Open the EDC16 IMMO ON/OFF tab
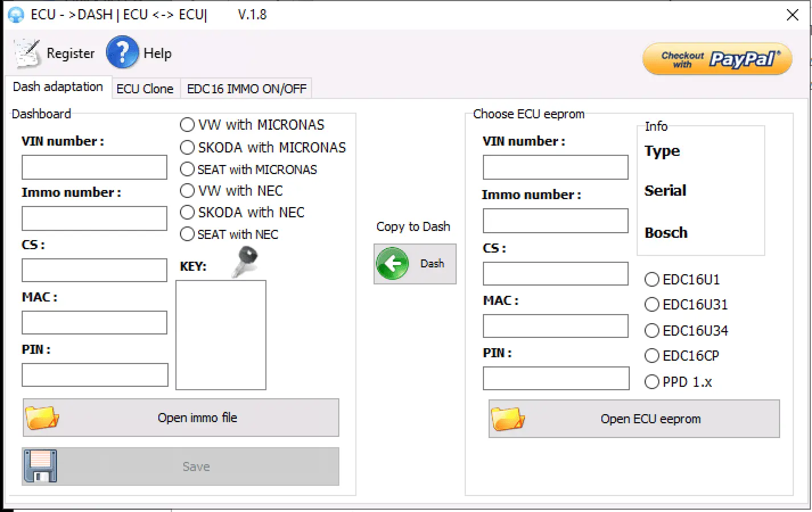This screenshot has height=512, width=812. [x=247, y=89]
